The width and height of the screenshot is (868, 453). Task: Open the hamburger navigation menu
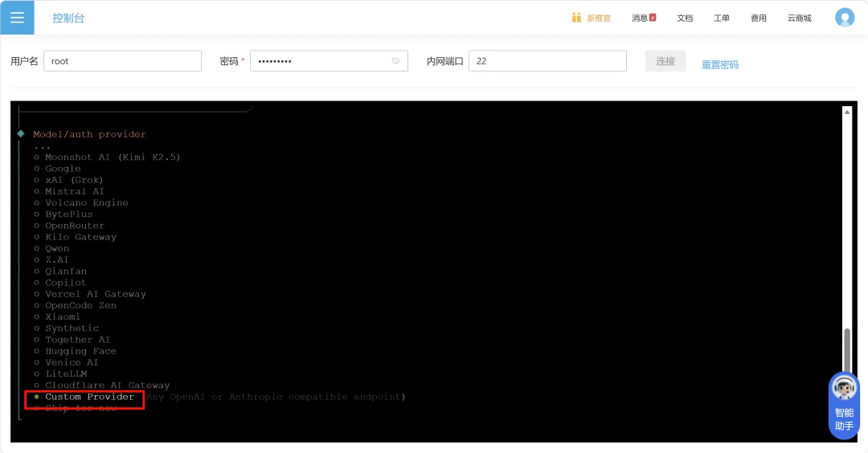[x=17, y=18]
